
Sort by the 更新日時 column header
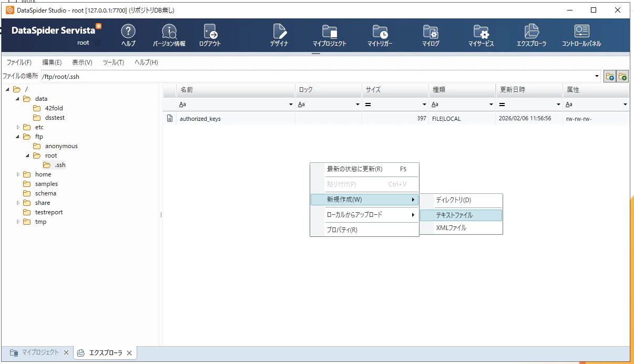pyautogui.click(x=529, y=90)
